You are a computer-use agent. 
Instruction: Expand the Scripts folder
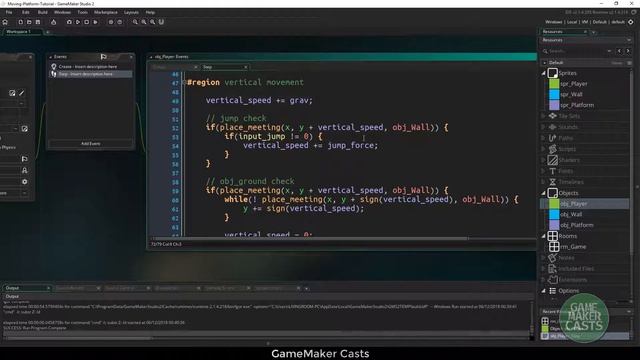544,149
